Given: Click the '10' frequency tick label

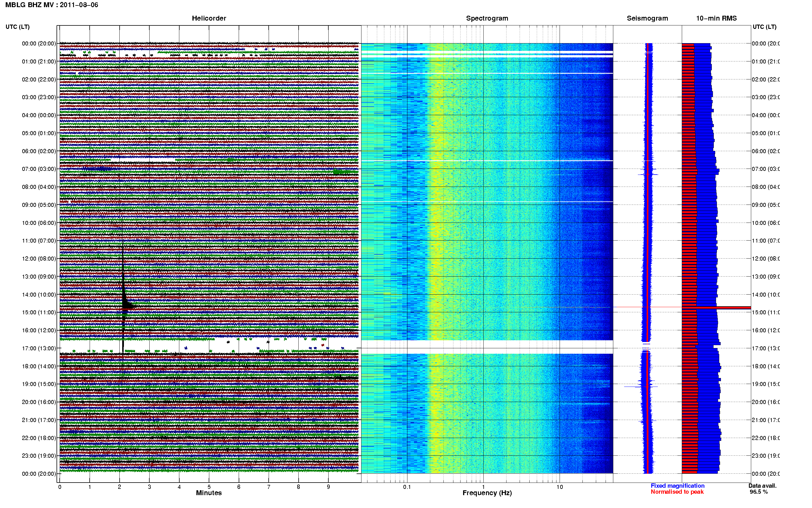Looking at the screenshot, I should pos(560,487).
